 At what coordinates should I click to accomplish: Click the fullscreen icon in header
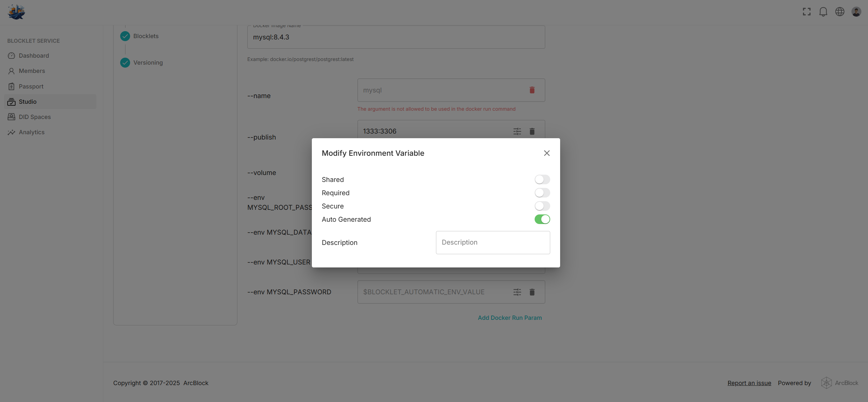click(806, 12)
